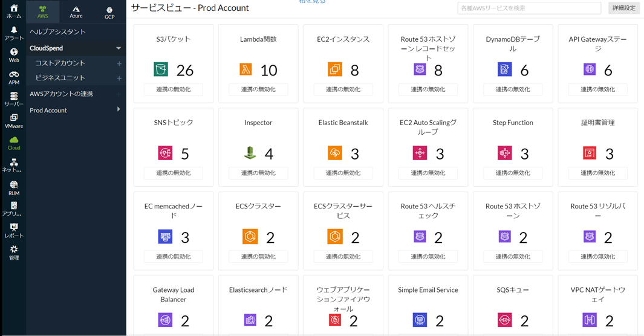Collapse the CloudSpend menu section

(119, 48)
